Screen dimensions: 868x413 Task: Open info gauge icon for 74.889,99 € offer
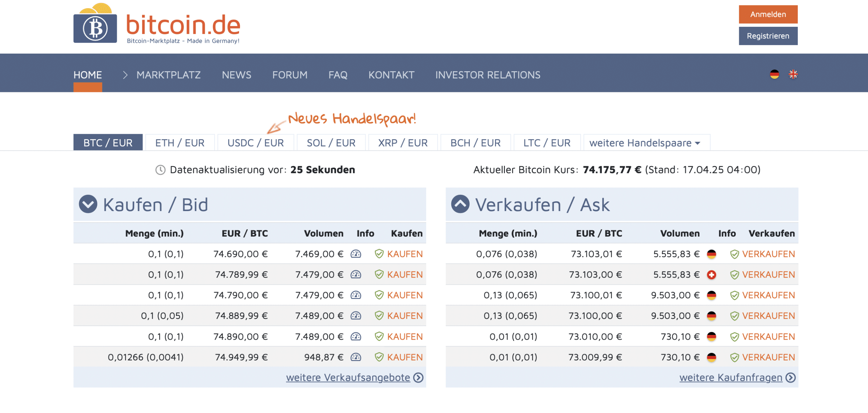coord(356,316)
